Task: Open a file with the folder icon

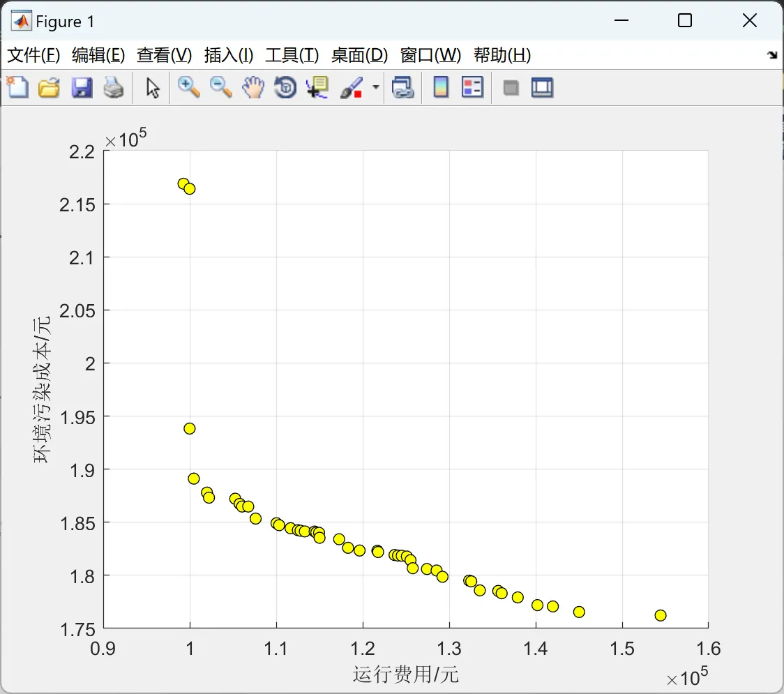Action: 49,87
